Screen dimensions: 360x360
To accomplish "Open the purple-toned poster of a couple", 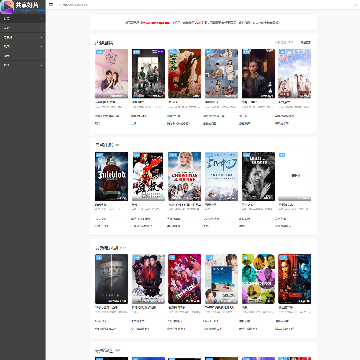I will click(x=148, y=279).
